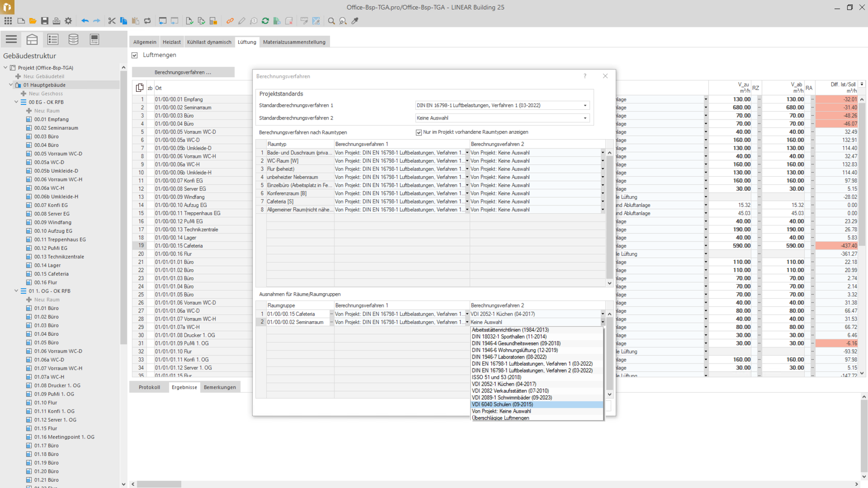Click the horizontal scrollbar thumb at bottom

(x=159, y=484)
